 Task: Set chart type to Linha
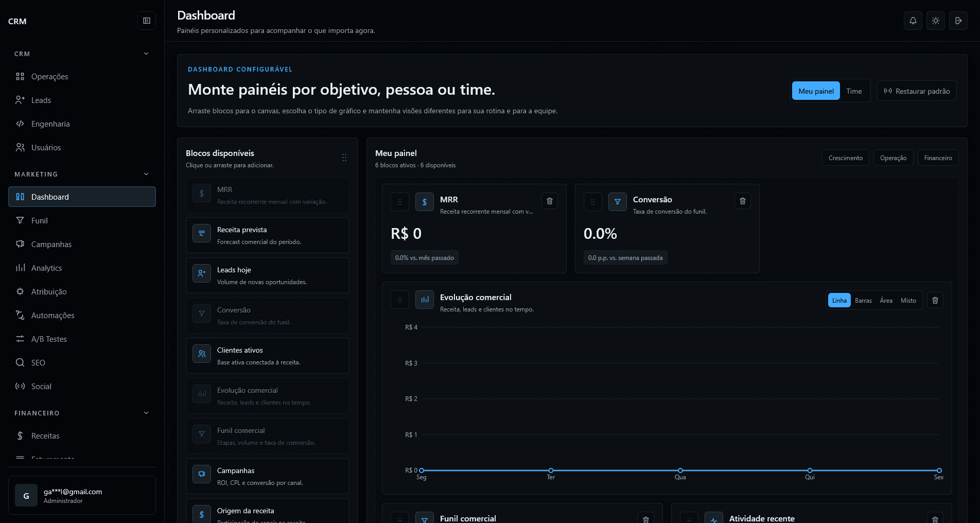click(839, 300)
